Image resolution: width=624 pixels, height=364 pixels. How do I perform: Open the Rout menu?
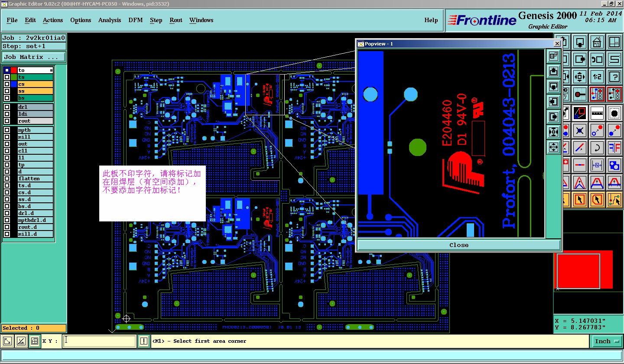point(176,20)
